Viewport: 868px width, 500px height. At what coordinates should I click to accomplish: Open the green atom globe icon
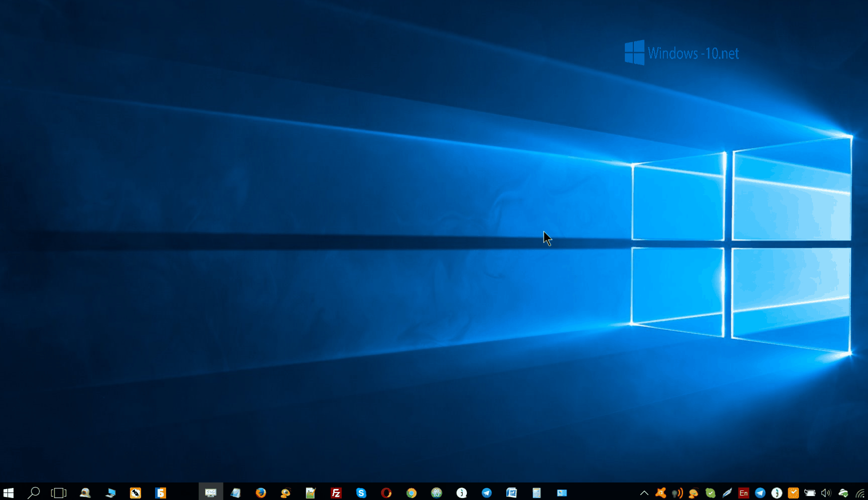[437, 493]
